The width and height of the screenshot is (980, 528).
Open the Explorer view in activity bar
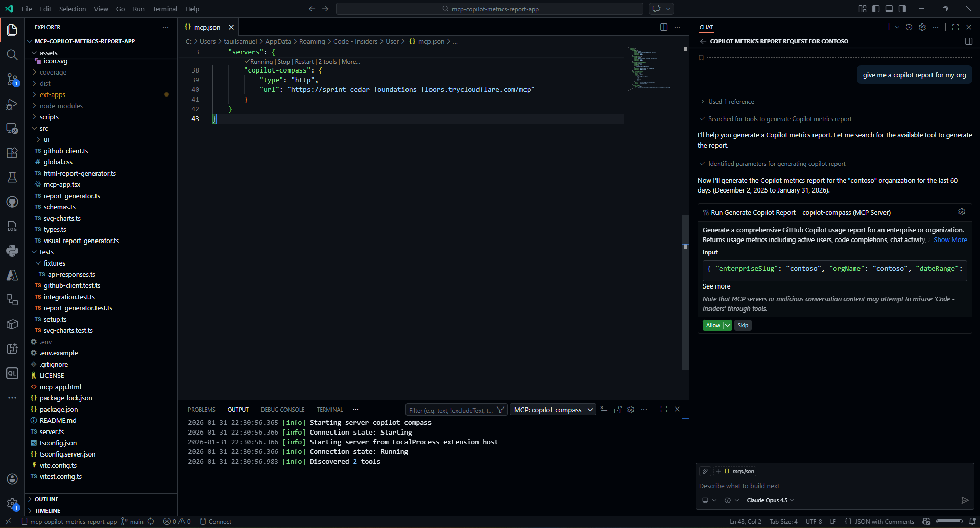tap(12, 30)
